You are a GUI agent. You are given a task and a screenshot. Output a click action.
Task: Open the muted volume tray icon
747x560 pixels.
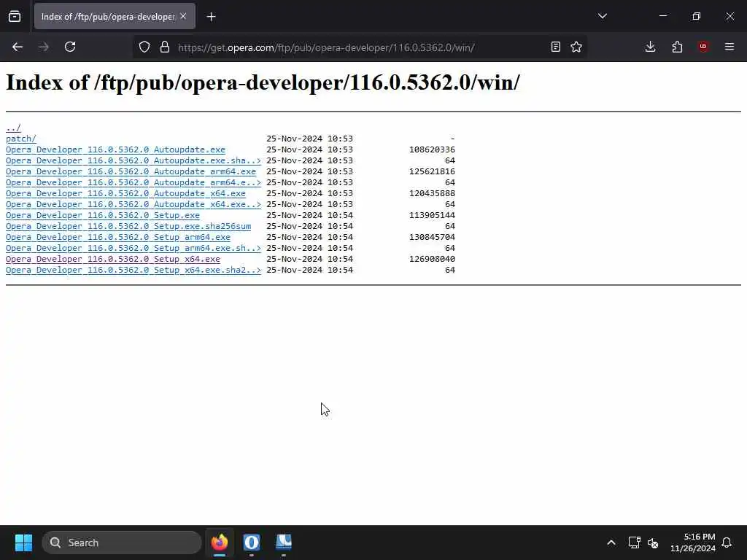coord(653,542)
